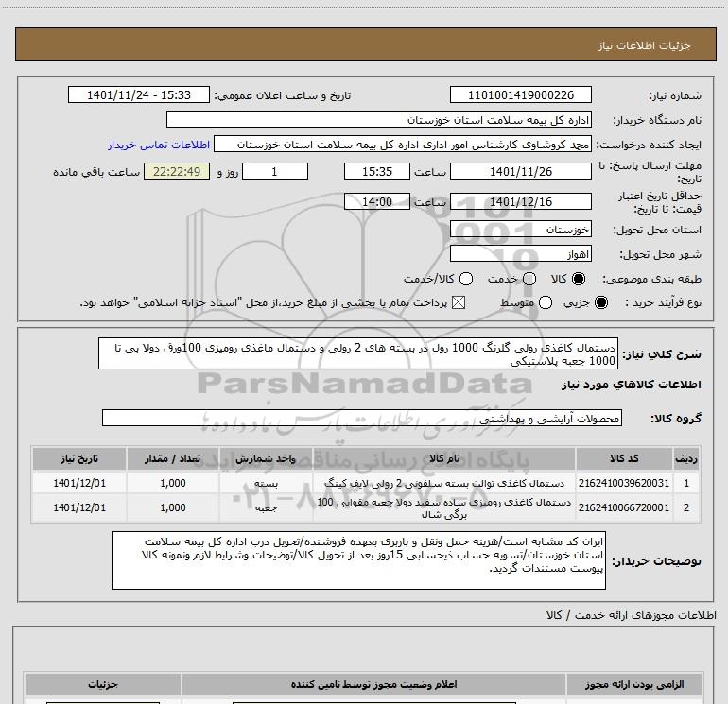
Task: Click the buyer organization name field
Action: 379,120
